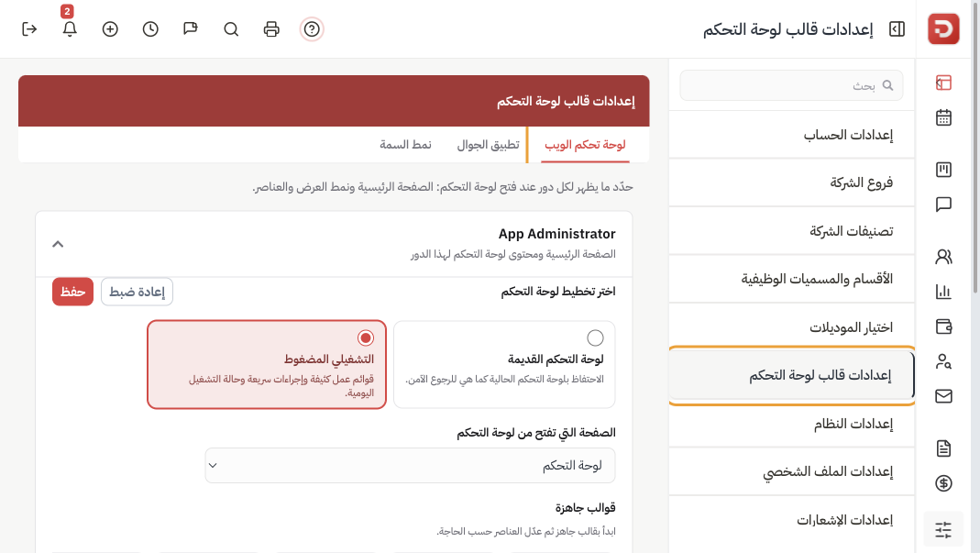The width and height of the screenshot is (980, 553).
Task: Click the printer icon
Action: click(x=271, y=28)
